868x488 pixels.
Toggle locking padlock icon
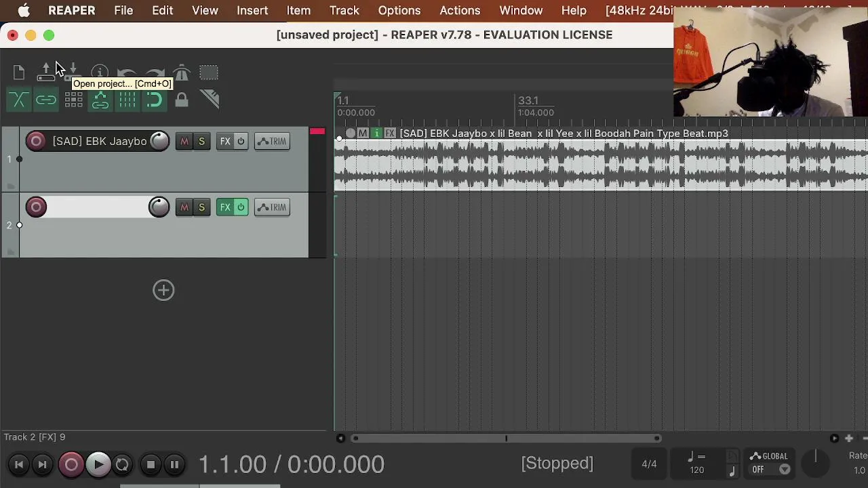[x=182, y=100]
